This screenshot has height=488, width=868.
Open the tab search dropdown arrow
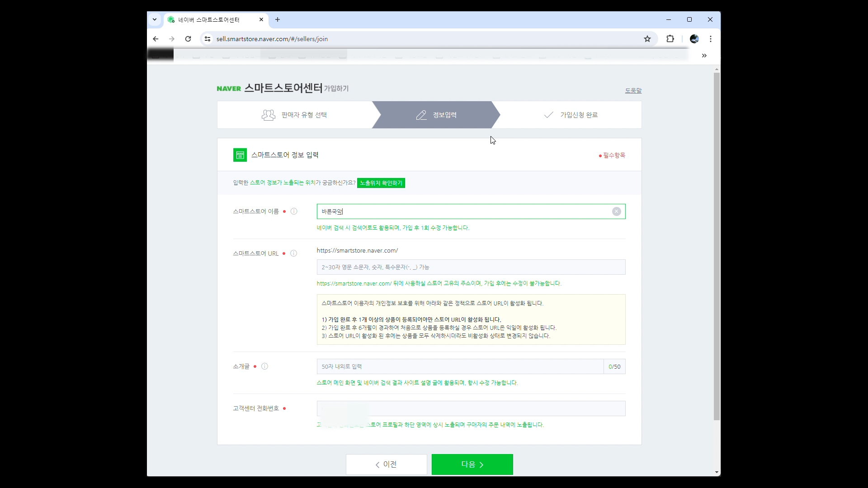pyautogui.click(x=155, y=19)
